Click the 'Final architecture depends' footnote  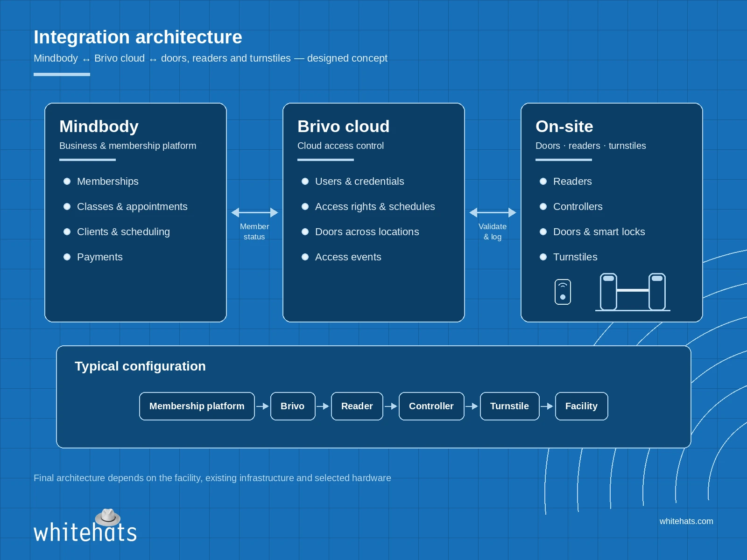[x=212, y=478]
